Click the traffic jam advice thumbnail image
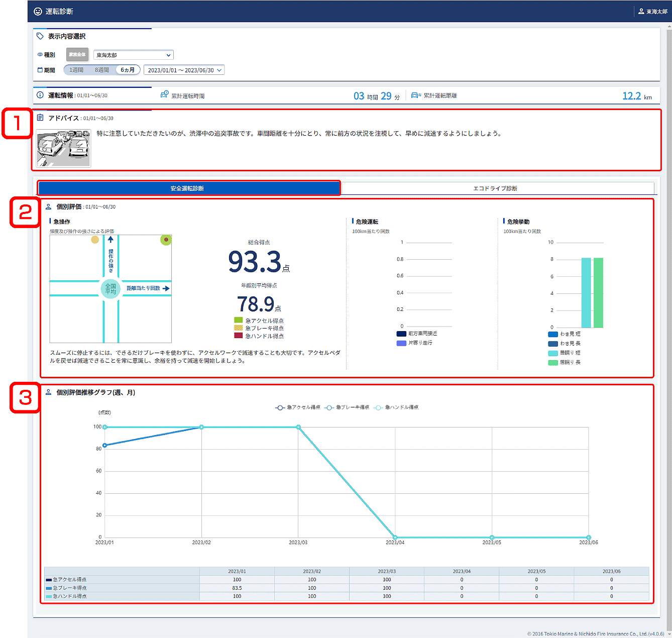Screen dimensions: 672x638 [64, 149]
